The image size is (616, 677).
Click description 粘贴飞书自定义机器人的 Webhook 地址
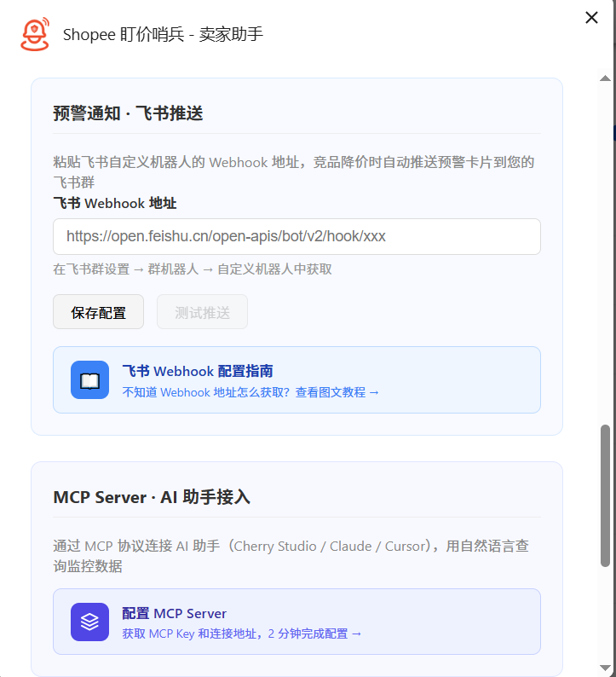294,172
